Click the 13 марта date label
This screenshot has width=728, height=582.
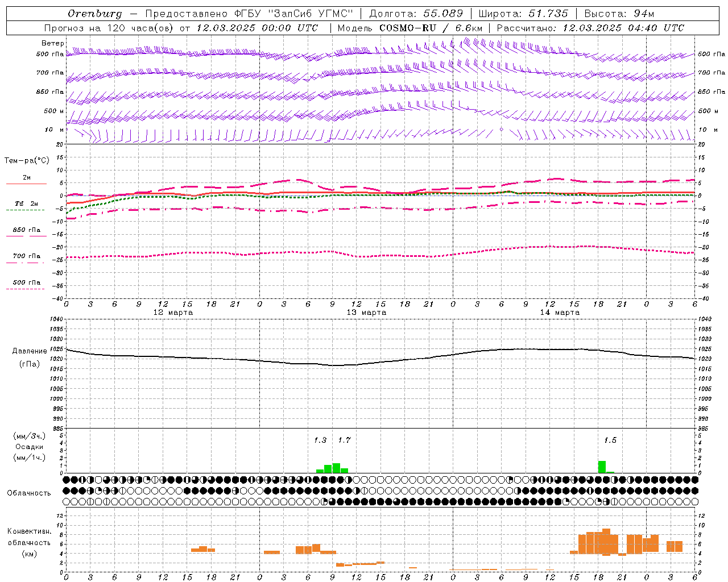point(366,313)
